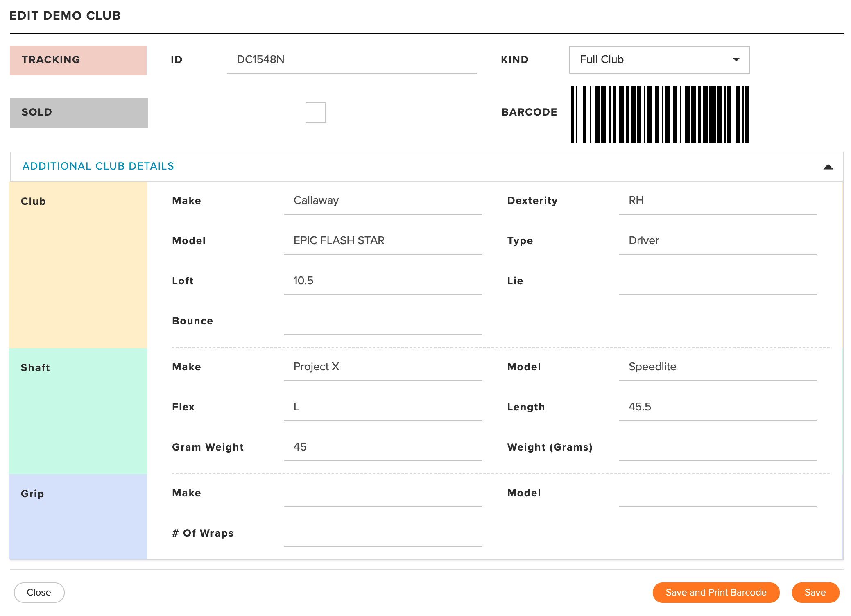The width and height of the screenshot is (851, 616).
Task: Focus the empty Bounce field
Action: pyautogui.click(x=383, y=321)
